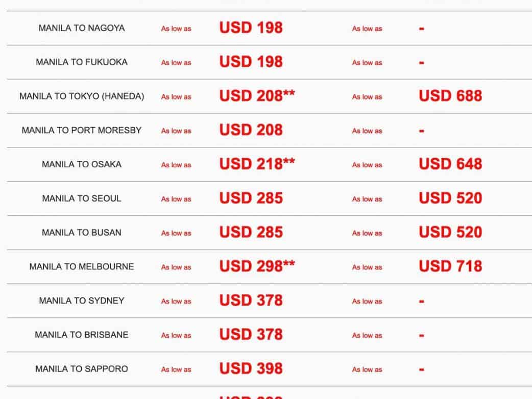
Task: Click the MANILA TO OSAKA route label
Action: [x=82, y=164]
